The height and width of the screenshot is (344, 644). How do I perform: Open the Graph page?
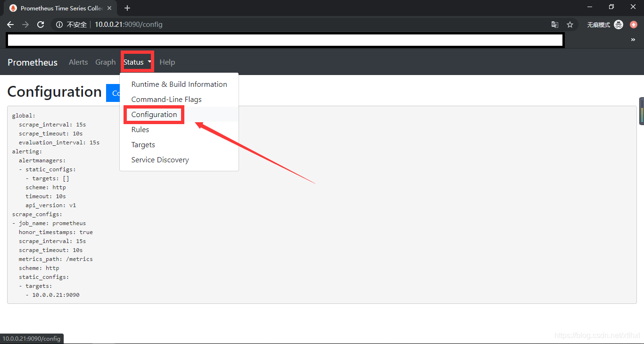click(106, 62)
